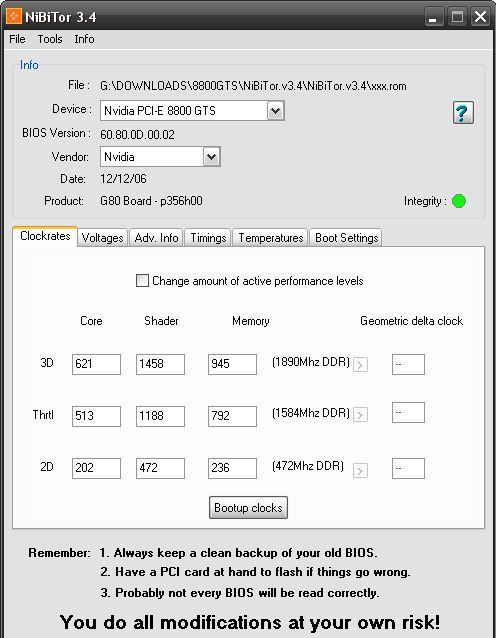
Task: Click the arrow button next to 1890Mhz DDR
Action: [361, 365]
